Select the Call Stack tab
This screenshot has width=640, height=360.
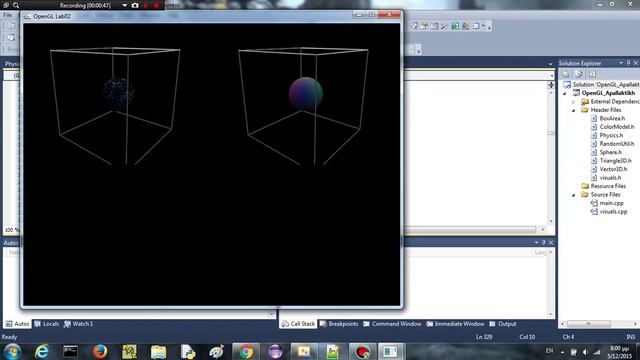(298, 324)
